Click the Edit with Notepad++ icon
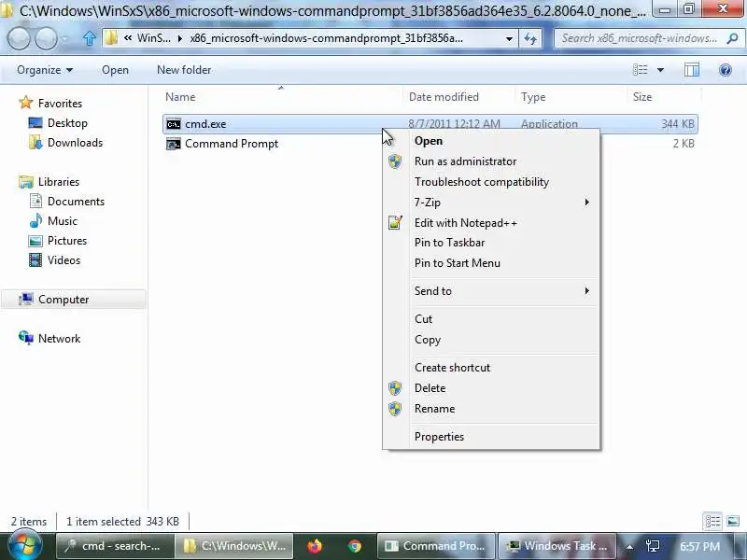747x560 pixels. pyautogui.click(x=395, y=222)
